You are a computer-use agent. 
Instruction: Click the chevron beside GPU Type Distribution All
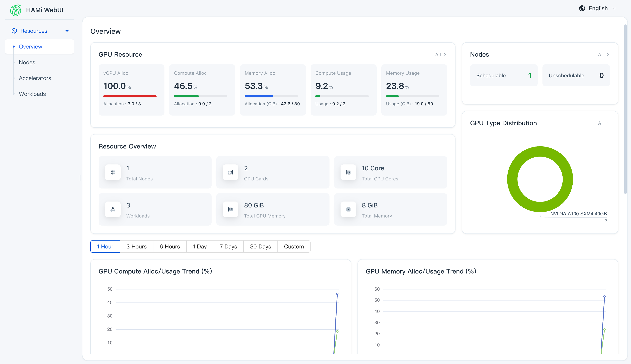(x=608, y=123)
